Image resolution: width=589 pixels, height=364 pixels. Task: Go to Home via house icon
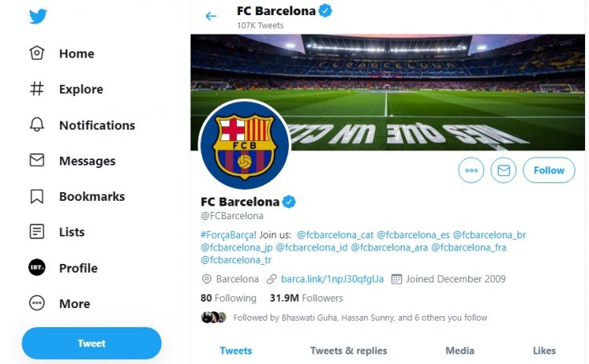[x=37, y=54]
